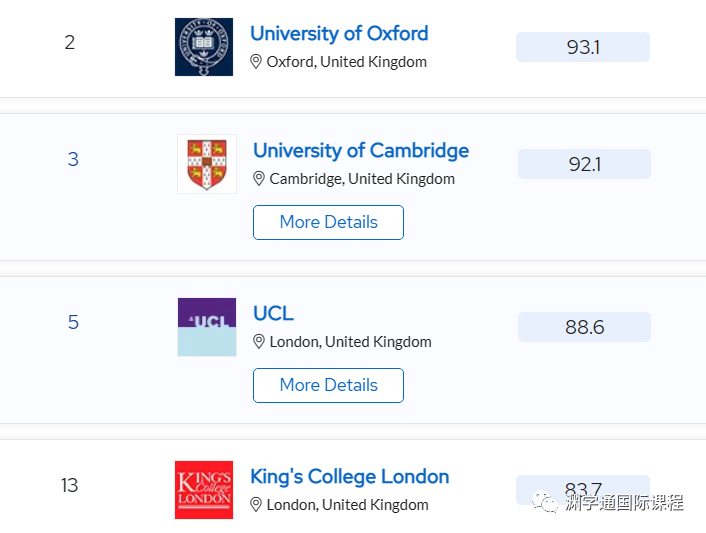Click the purple UCL logo
This screenshot has height=533, width=706.
(x=207, y=327)
